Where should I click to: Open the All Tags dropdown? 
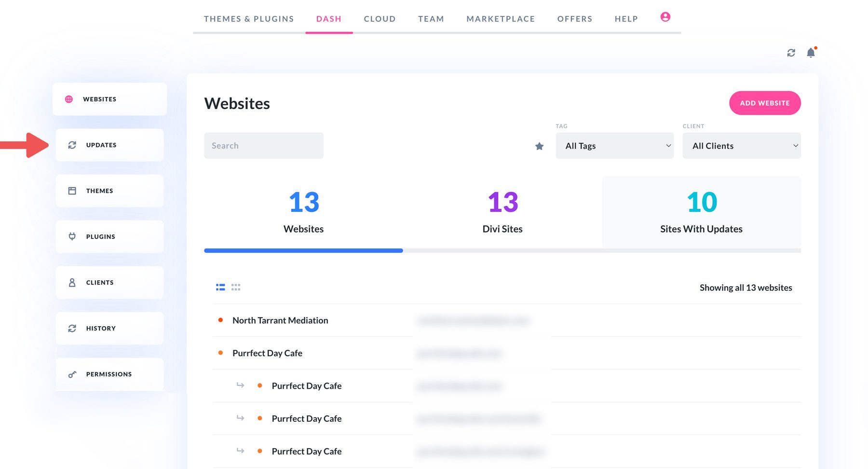[x=614, y=145]
